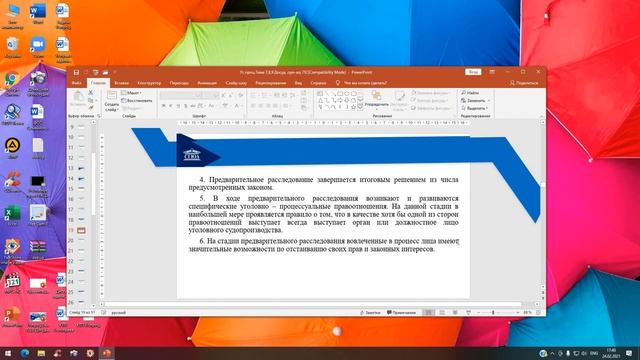The image size is (640, 360).
Task: Switch to the Вставка ribbon tab
Action: pos(122,83)
